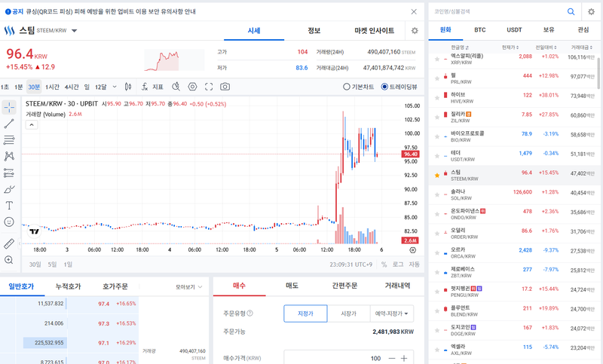Switch to the 매도 tab
This screenshot has height=364, width=603.
[292, 286]
